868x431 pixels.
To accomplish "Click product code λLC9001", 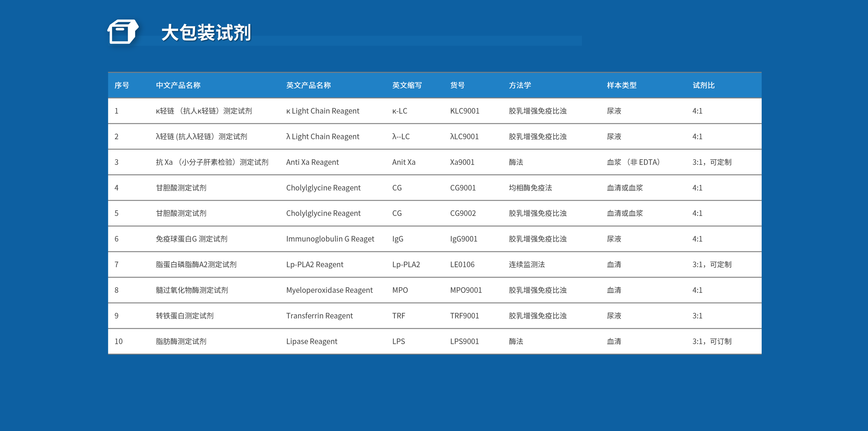I will pos(464,136).
